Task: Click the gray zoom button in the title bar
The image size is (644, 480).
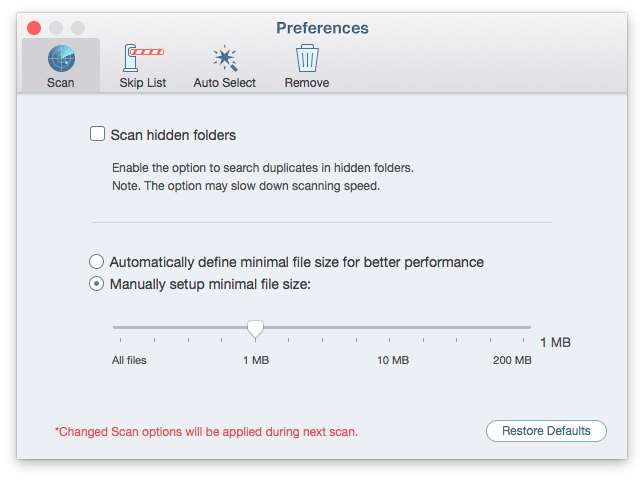Action: click(x=78, y=28)
